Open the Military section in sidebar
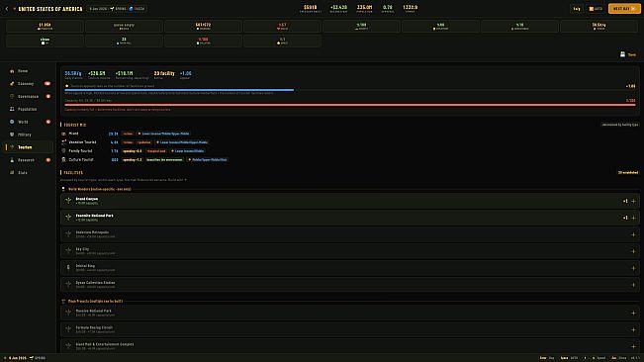 coord(29,135)
